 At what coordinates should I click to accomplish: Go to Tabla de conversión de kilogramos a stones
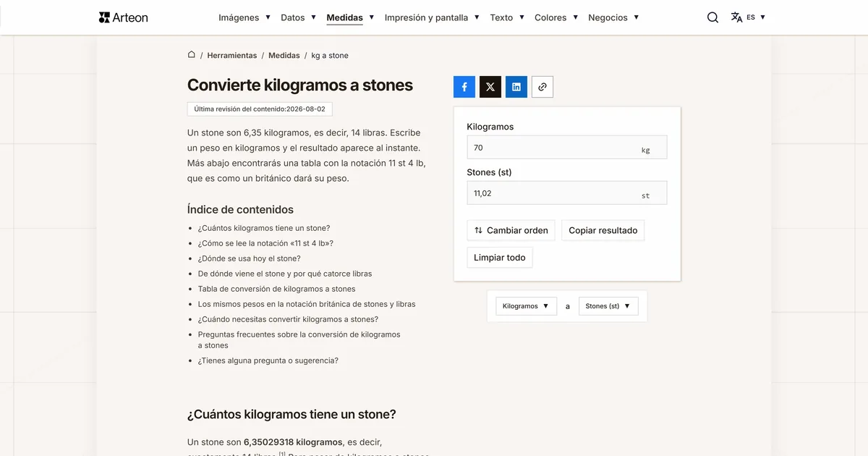point(277,289)
